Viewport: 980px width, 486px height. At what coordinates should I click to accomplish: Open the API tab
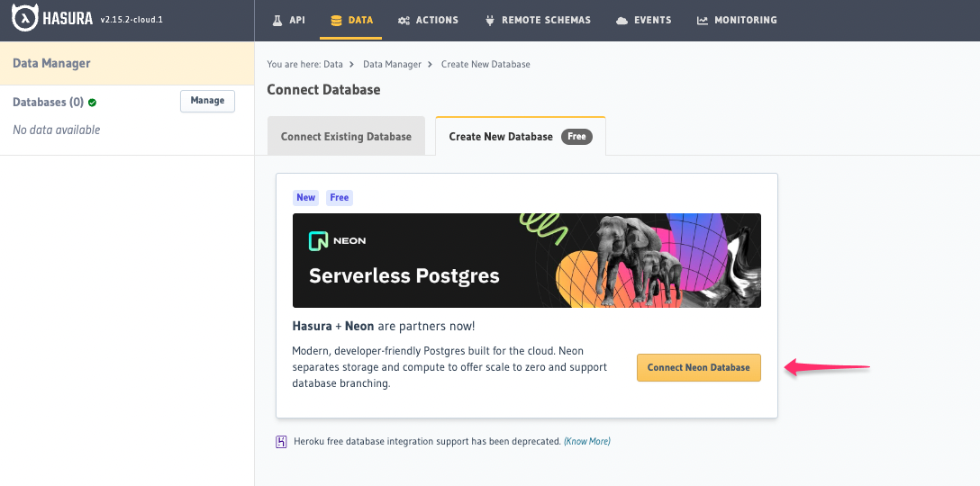point(289,20)
